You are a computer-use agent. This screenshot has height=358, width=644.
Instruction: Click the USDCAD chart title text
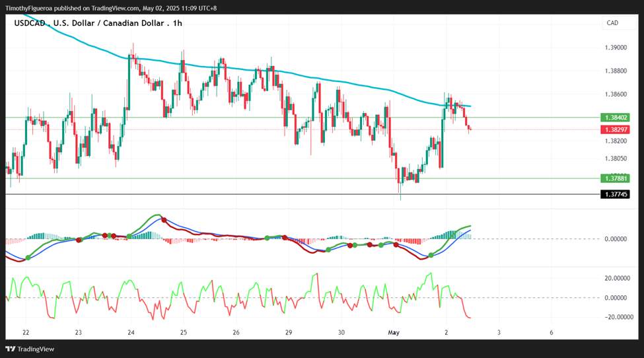point(98,23)
